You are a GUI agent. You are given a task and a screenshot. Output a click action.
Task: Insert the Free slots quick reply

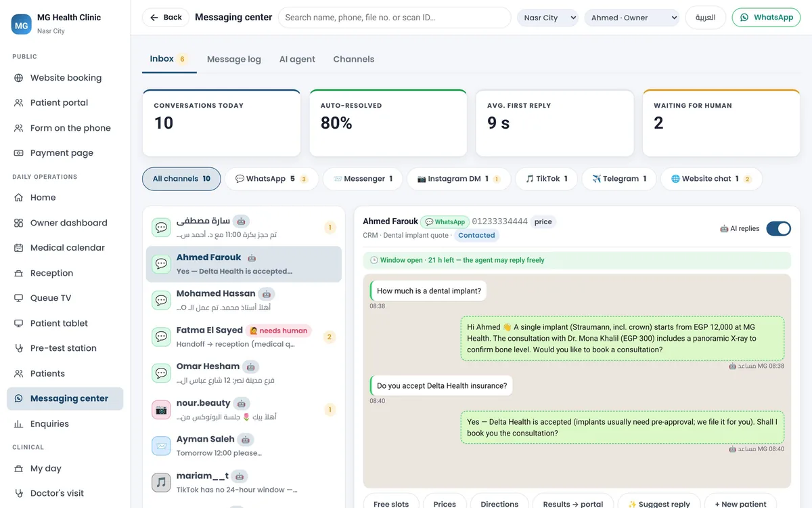[391, 503]
